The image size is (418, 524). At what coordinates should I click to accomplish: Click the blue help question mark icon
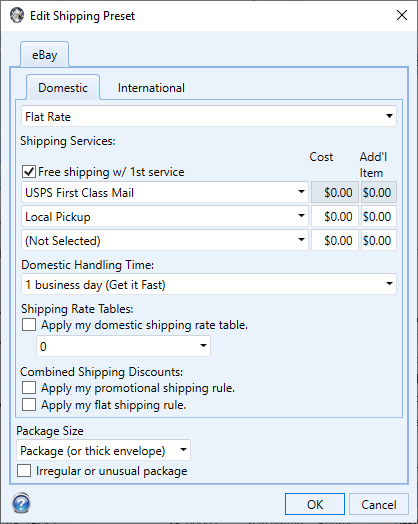coord(21,503)
